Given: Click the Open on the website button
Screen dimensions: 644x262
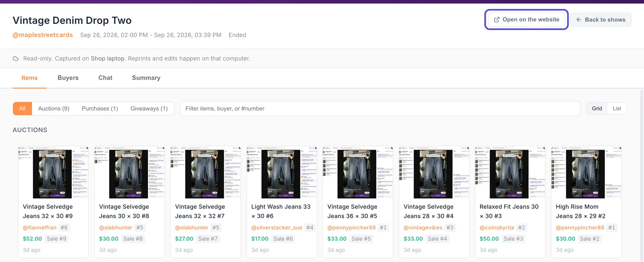Looking at the screenshot, I should tap(526, 20).
